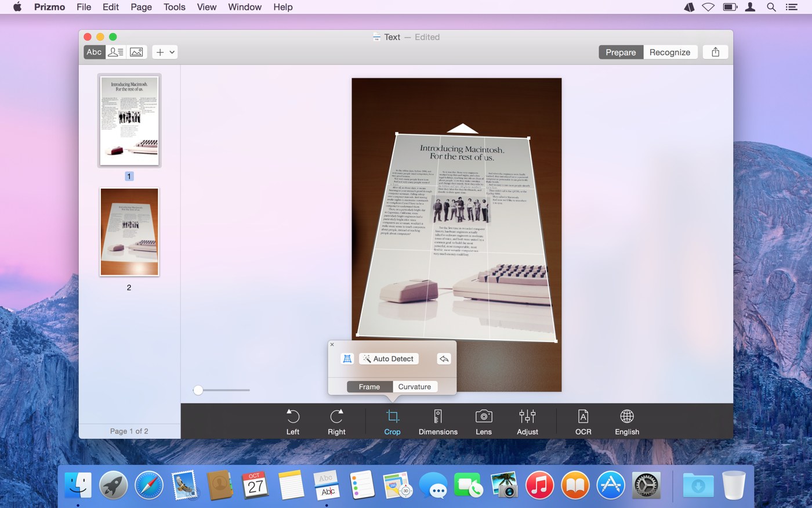Select page 2 thumbnail
Screen dimensions: 812x508
[x=129, y=232]
